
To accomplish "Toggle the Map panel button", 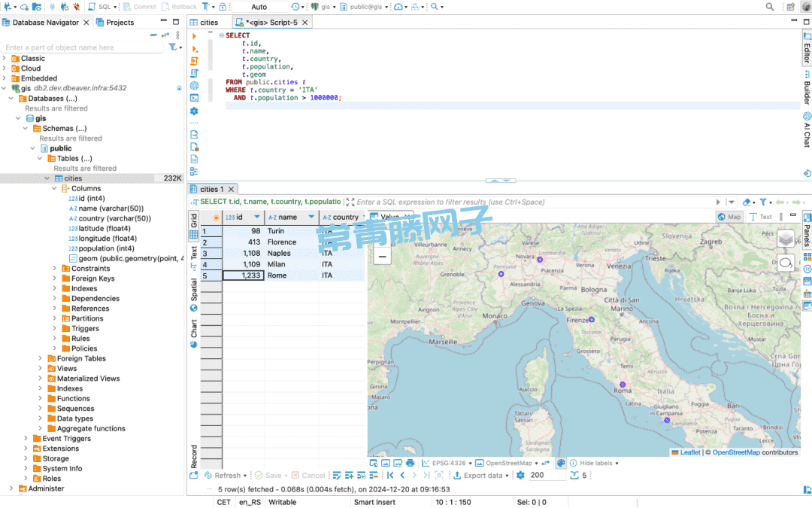I will (x=729, y=217).
